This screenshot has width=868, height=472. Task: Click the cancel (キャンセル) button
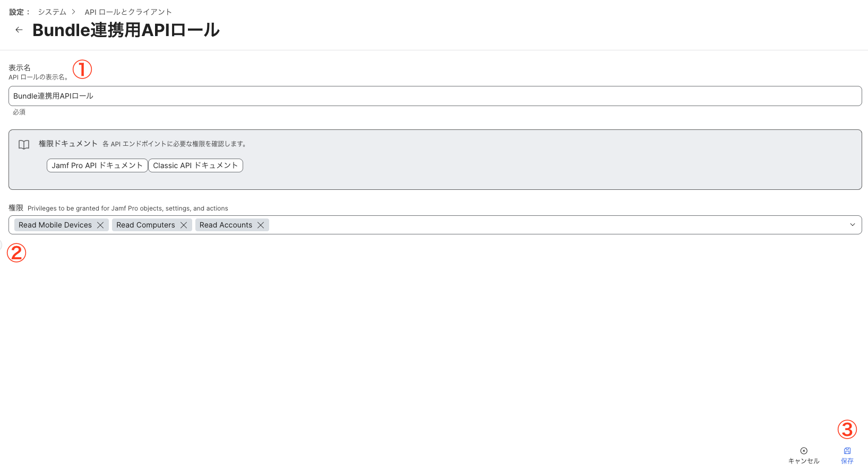click(804, 456)
